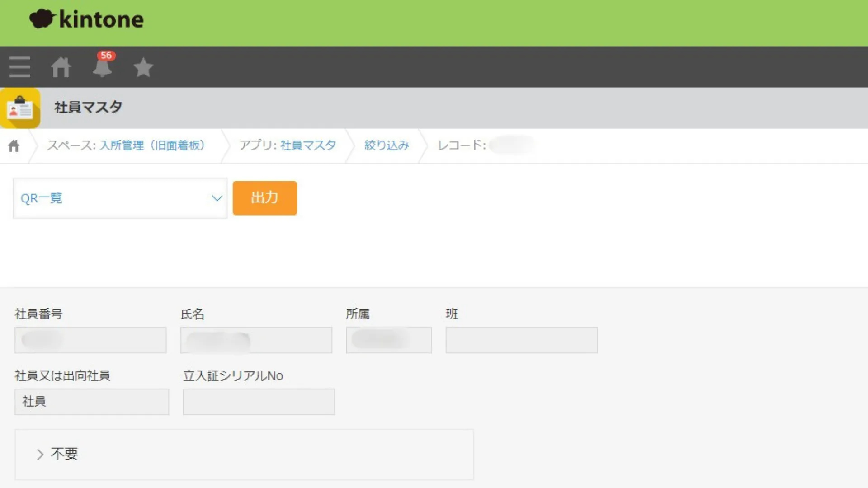Click the 絞り込み breadcrumb link
868x488 pixels.
click(x=387, y=145)
